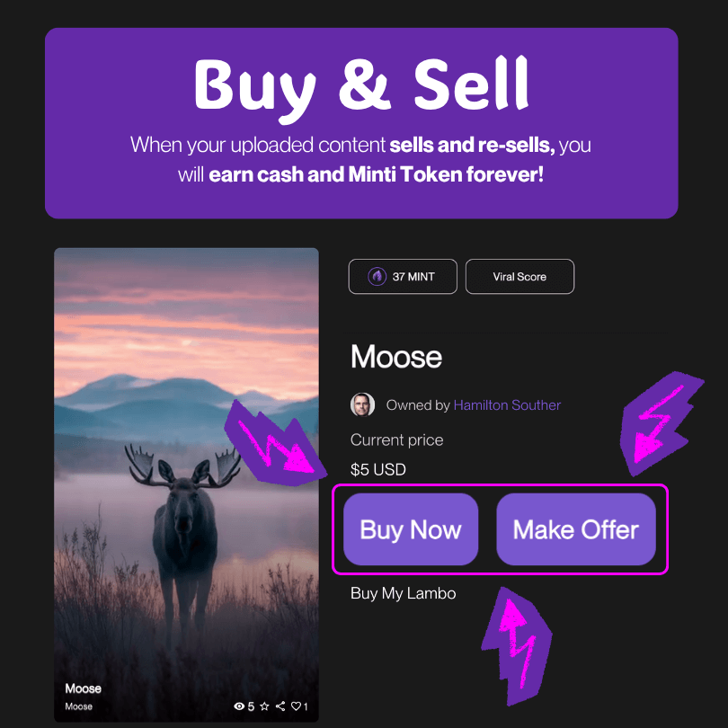The width and height of the screenshot is (728, 728).
Task: Click the Buy & Sell banner heading
Action: (x=361, y=87)
